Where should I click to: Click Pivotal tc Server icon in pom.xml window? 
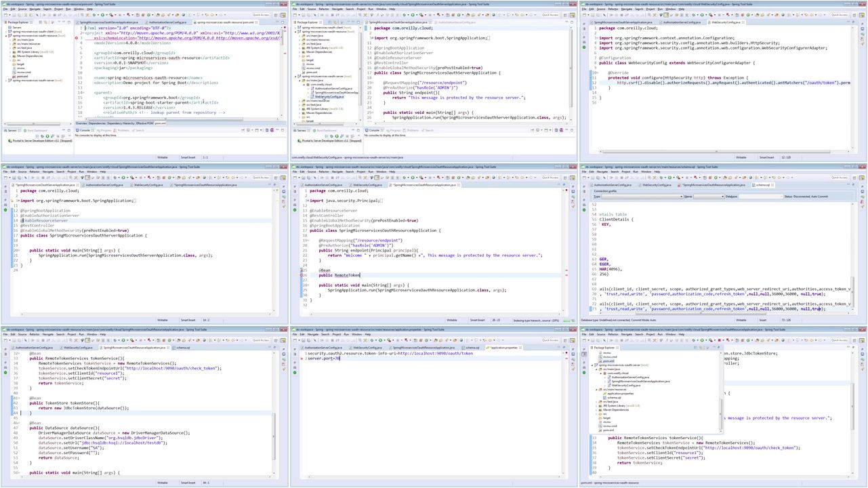coord(10,140)
